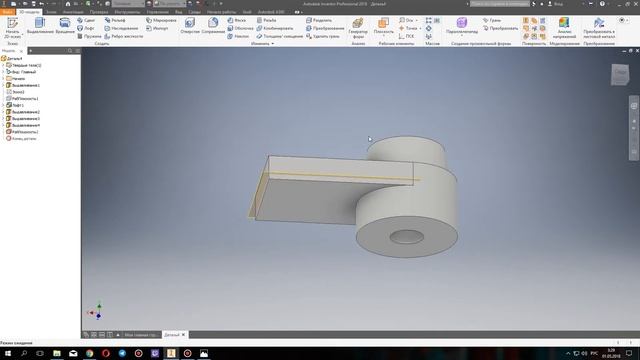The height and width of the screenshot is (360, 640).
Task: Choose the Пружина coil tool
Action: pyautogui.click(x=89, y=36)
